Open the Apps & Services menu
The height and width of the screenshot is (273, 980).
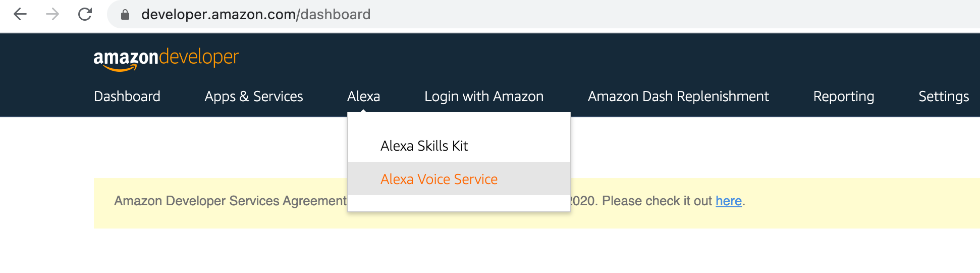pyautogui.click(x=253, y=97)
